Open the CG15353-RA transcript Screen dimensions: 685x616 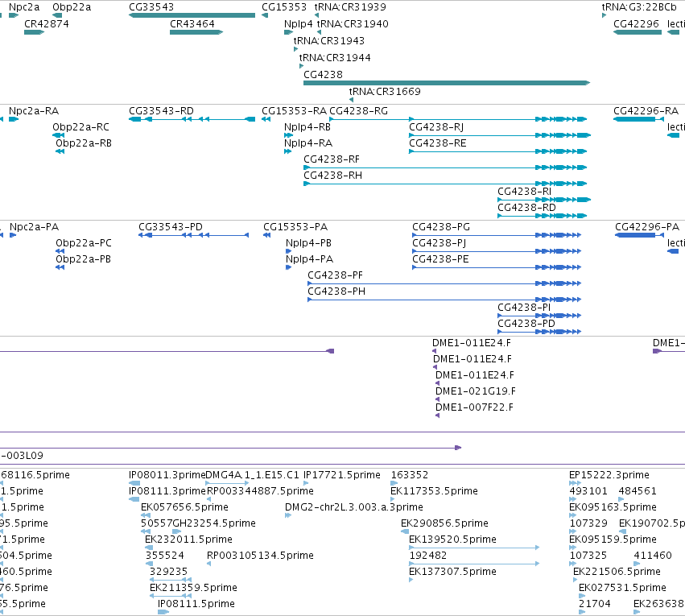coord(266,119)
